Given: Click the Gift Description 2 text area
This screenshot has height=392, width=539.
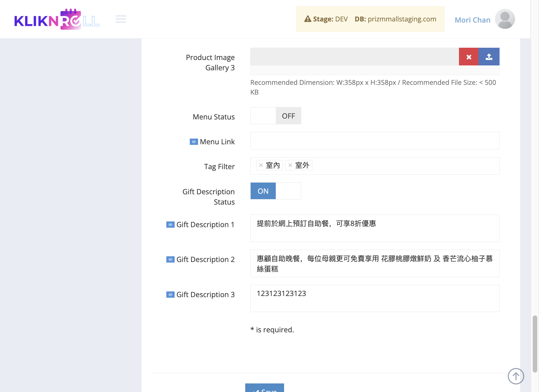Looking at the screenshot, I should tap(375, 263).
